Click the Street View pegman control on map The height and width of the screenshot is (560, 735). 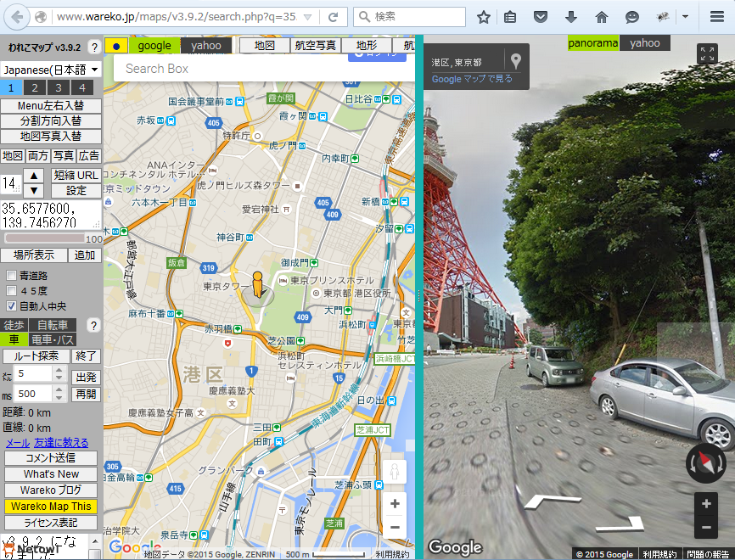(395, 472)
